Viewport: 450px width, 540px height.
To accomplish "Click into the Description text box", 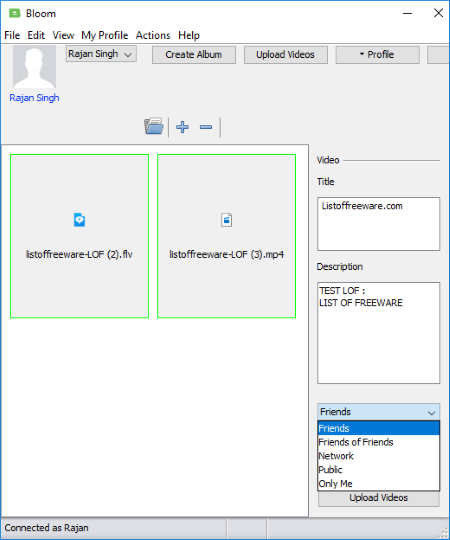I will tap(378, 333).
